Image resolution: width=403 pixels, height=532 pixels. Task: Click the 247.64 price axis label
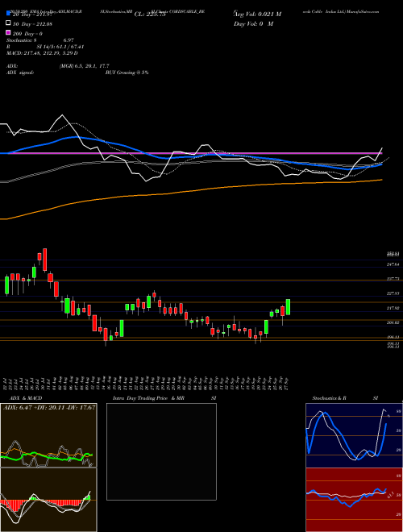point(393,264)
